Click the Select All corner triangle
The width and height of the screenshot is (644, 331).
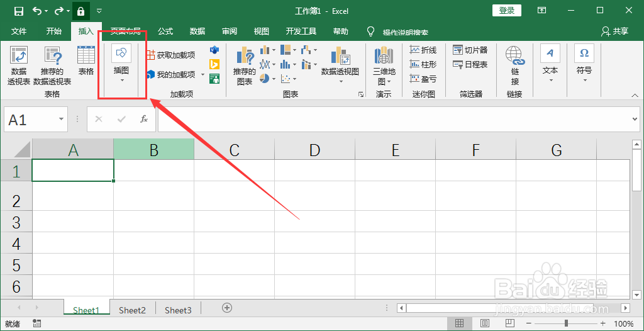(x=21, y=150)
